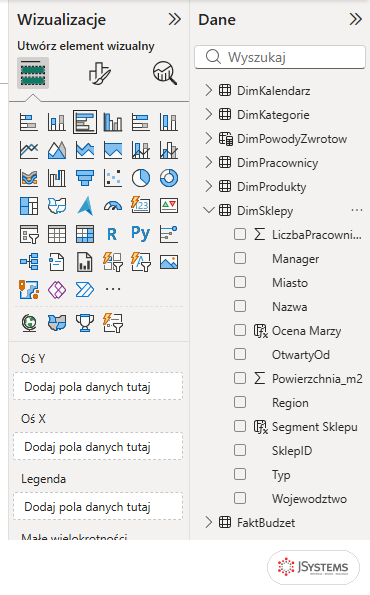
Task: Expand the DimPowodyZwrotow table
Action: pos(208,139)
